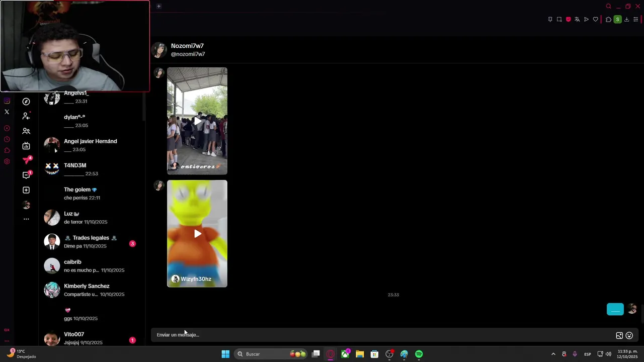Viewport: 644px width, 362px height.
Task: Click the snapshot selection icon
Action: tap(559, 20)
